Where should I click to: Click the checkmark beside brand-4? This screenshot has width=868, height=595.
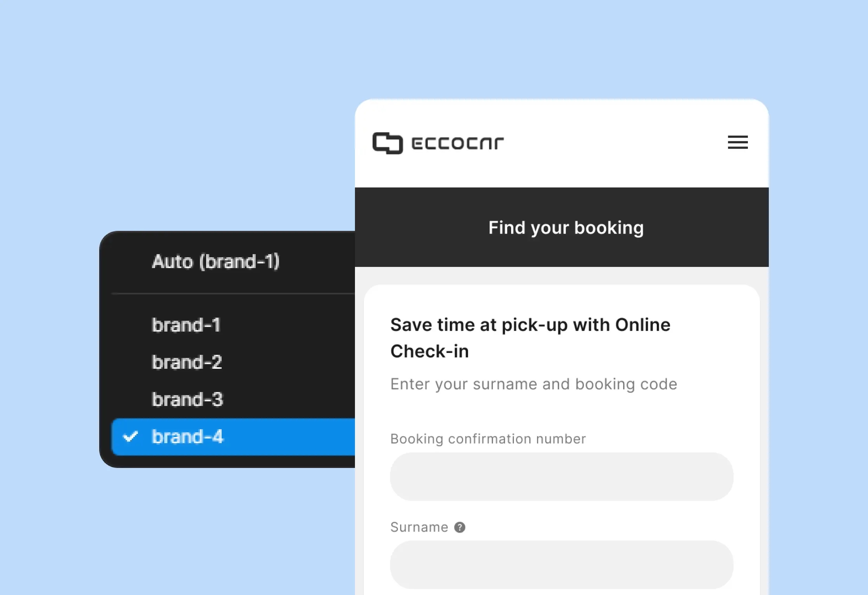coord(130,437)
